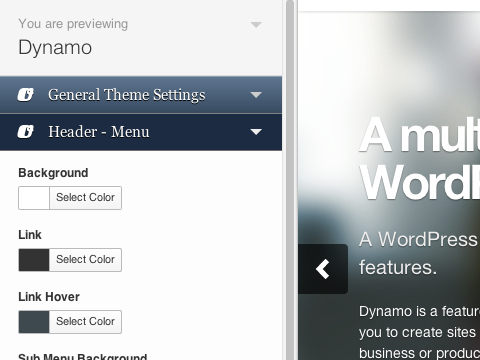
Task: Open General Theme Settings section
Action: tap(141, 95)
